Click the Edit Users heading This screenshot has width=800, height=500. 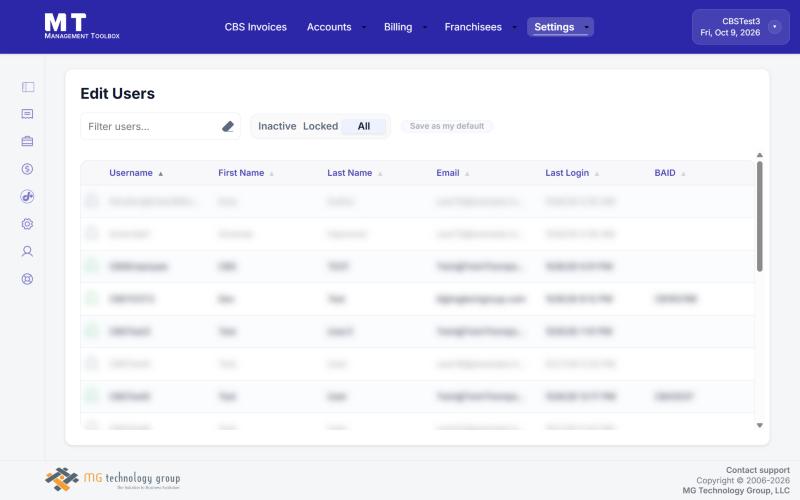117,93
